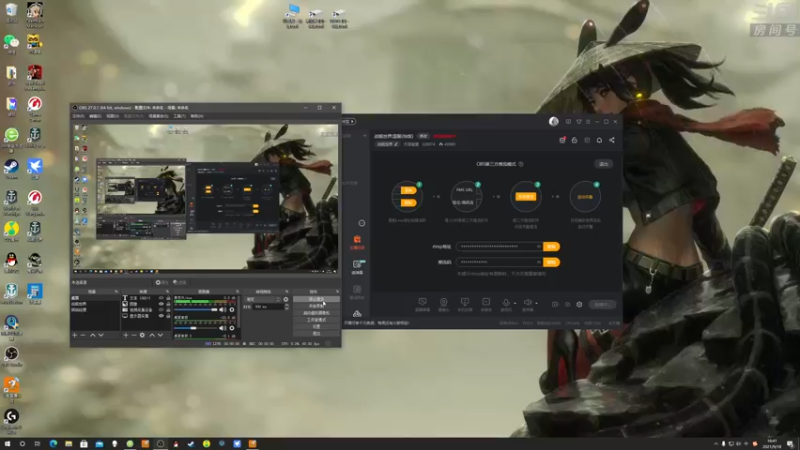Toggle visibility of Text source
800x450 pixels.
click(161, 298)
